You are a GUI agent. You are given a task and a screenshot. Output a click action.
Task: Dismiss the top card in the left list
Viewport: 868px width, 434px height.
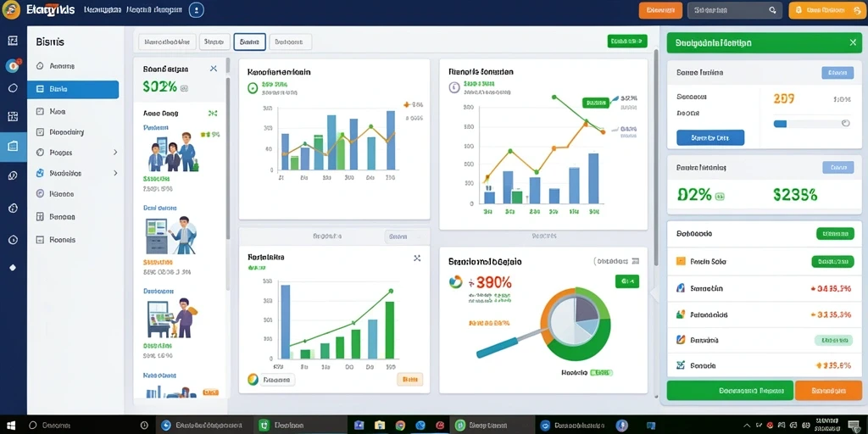[214, 69]
